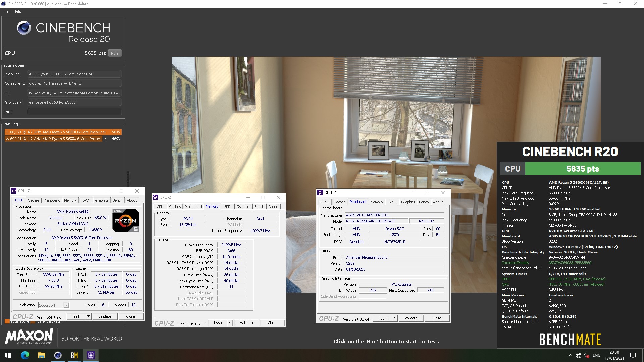The width and height of the screenshot is (644, 362).
Task: Click the Ryzen 5 logo in CPU-Z
Action: click(125, 220)
